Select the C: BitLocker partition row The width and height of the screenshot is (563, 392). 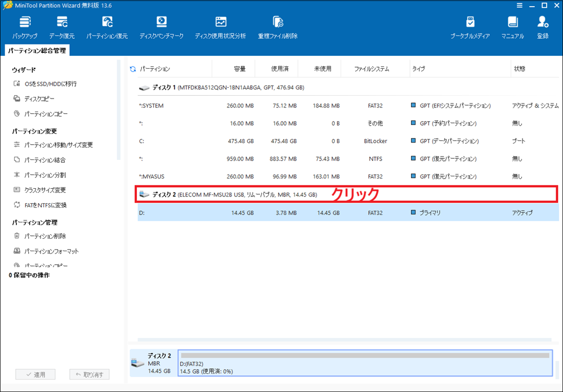click(347, 141)
